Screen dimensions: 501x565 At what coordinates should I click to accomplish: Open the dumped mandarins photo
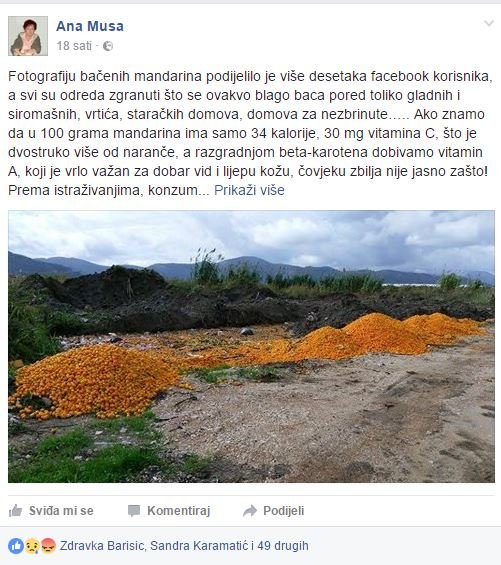[x=251, y=346]
